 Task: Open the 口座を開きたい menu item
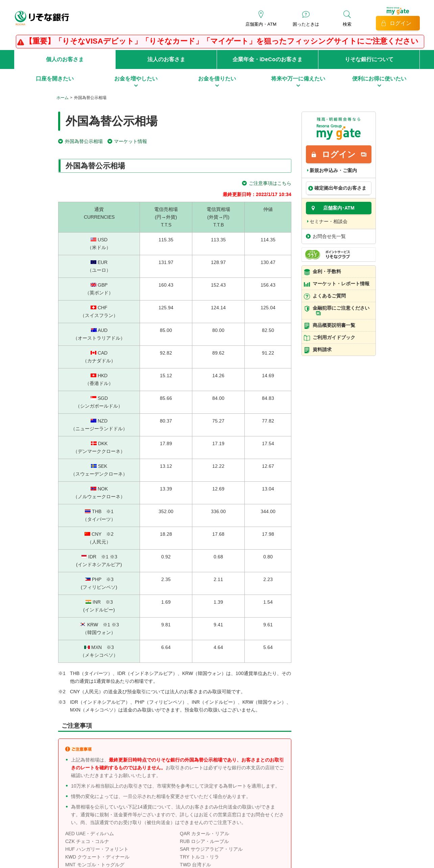(x=55, y=79)
